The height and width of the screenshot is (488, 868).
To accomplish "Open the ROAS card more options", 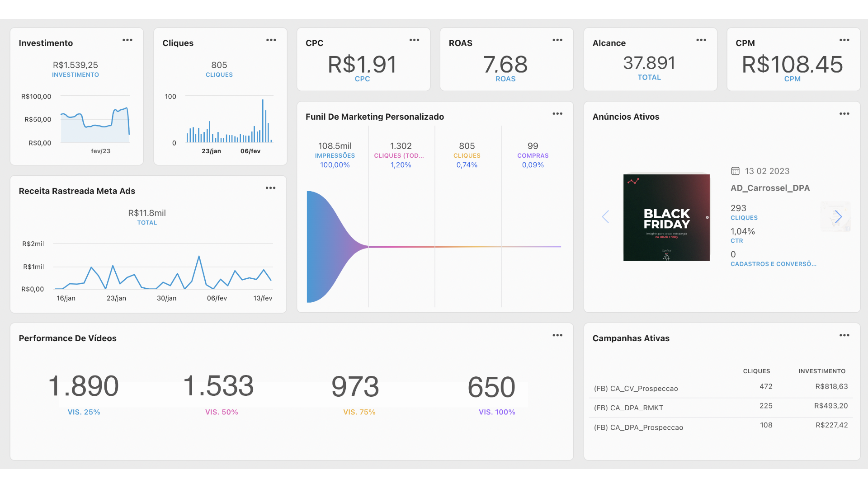I will click(557, 40).
